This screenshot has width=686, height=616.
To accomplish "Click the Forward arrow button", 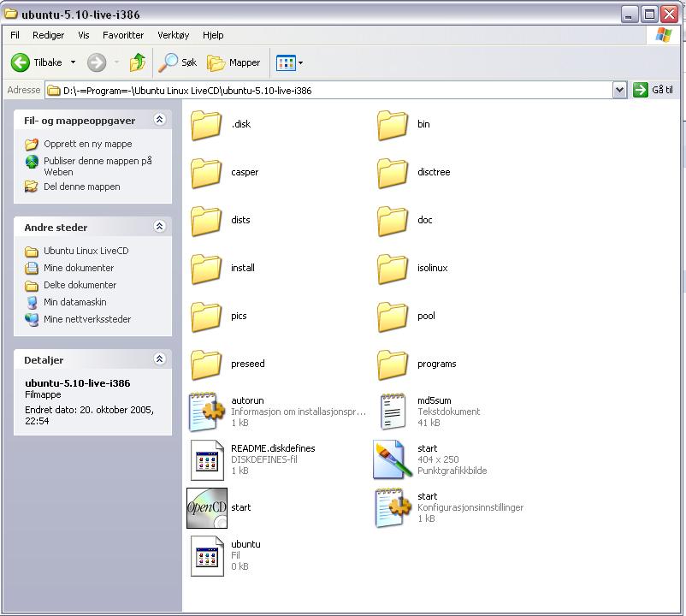I will click(x=97, y=62).
